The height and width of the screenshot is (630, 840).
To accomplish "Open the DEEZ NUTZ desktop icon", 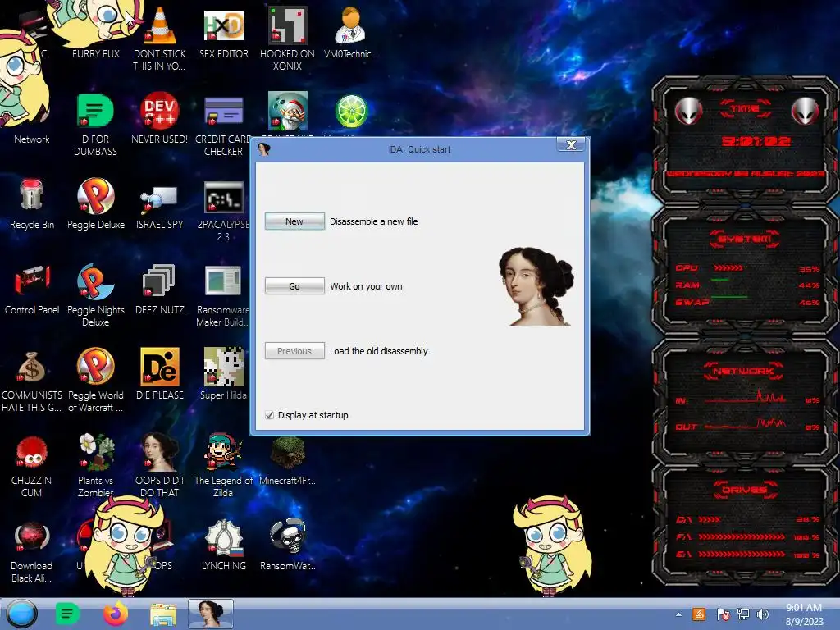I will pos(159,290).
